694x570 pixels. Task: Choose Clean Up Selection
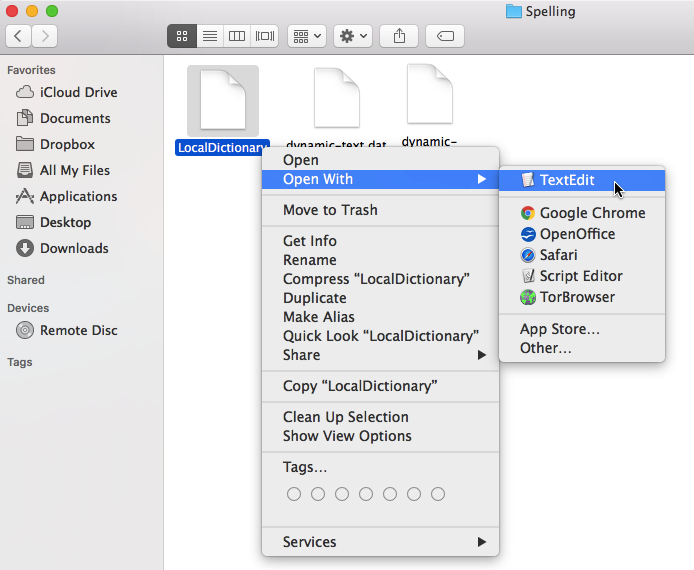point(380,417)
